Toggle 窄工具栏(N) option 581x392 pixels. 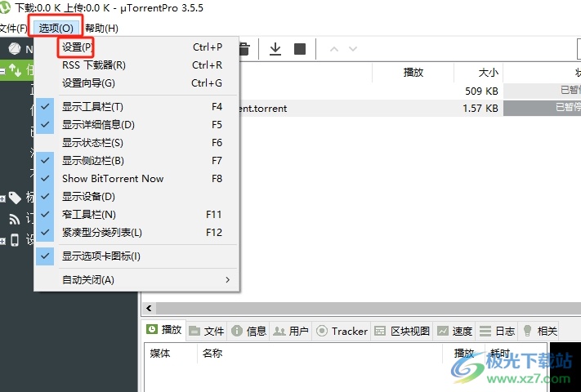[x=137, y=214]
